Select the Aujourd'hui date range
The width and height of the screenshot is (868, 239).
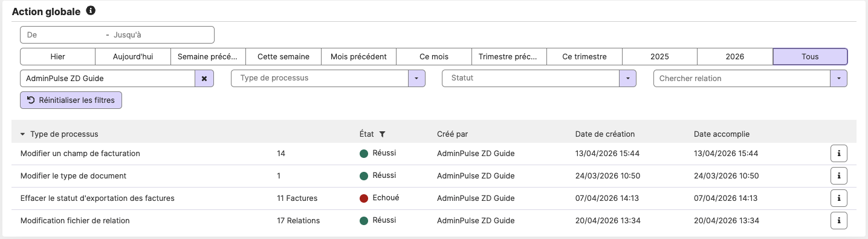click(133, 56)
